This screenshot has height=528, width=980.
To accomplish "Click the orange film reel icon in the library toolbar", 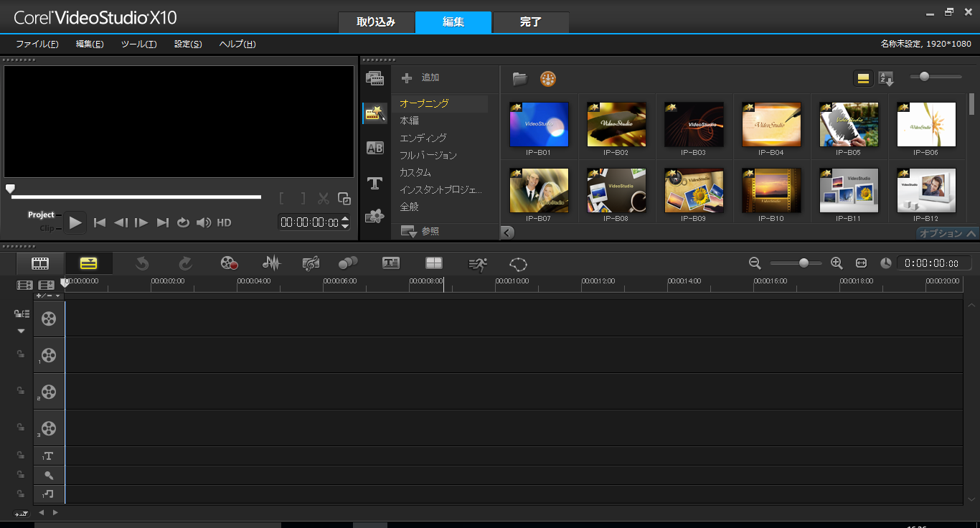I will pyautogui.click(x=548, y=79).
